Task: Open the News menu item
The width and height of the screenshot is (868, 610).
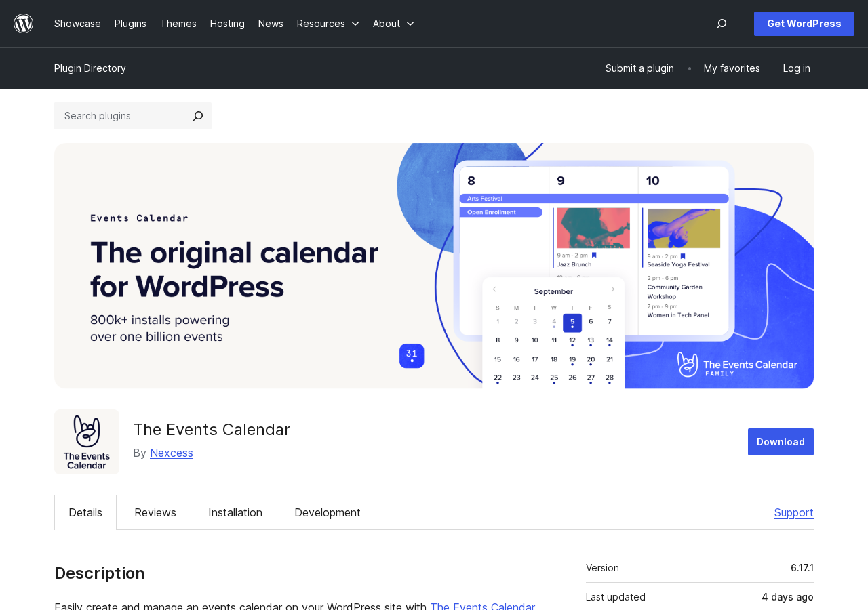Action: pos(271,24)
